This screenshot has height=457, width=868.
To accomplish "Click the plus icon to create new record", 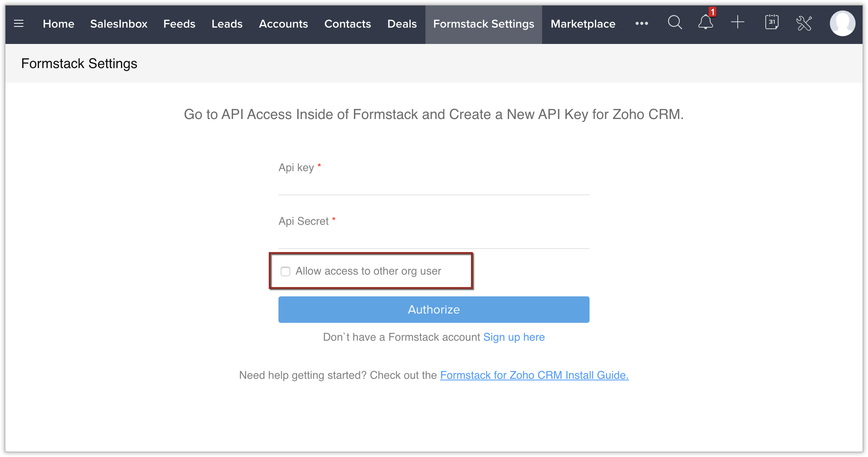I will pyautogui.click(x=737, y=23).
